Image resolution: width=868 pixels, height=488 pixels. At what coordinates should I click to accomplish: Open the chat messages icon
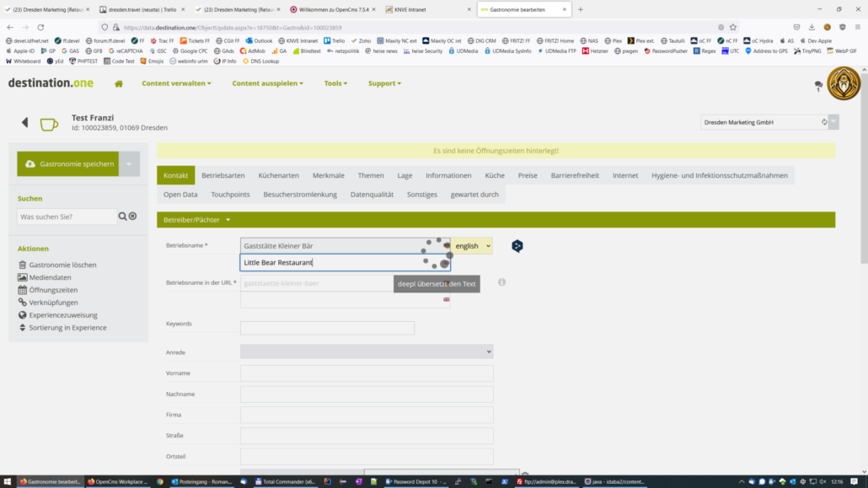click(x=818, y=85)
